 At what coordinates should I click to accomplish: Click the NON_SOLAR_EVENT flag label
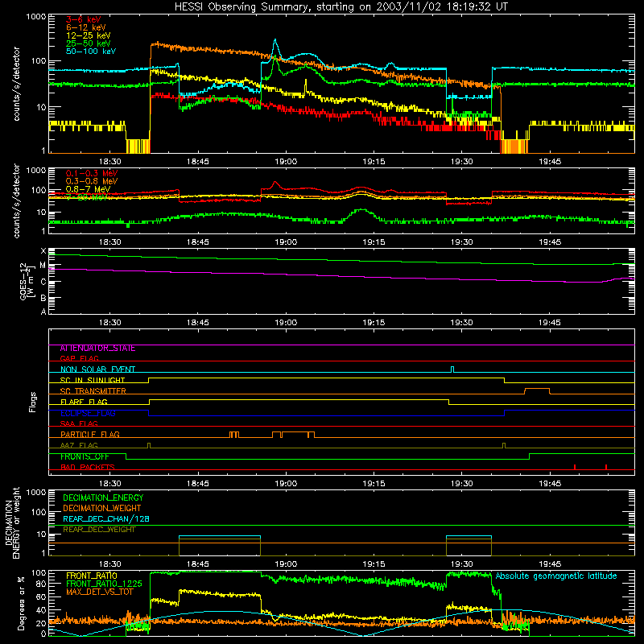[97, 369]
